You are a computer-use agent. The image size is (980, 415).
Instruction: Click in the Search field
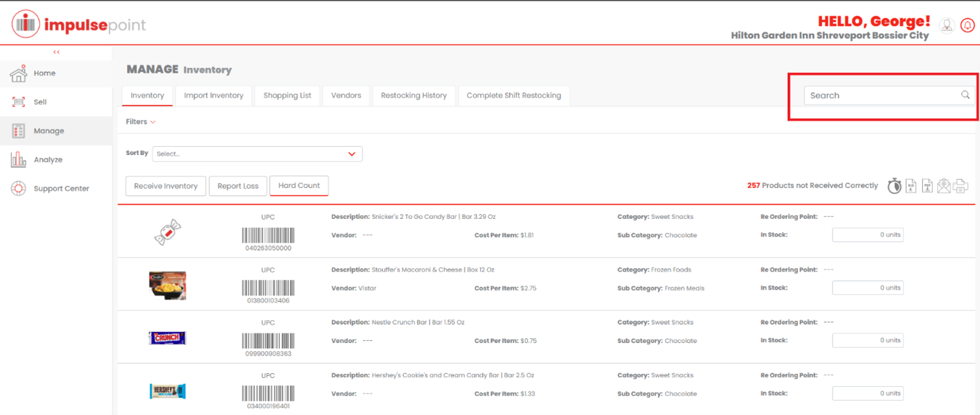(x=878, y=95)
